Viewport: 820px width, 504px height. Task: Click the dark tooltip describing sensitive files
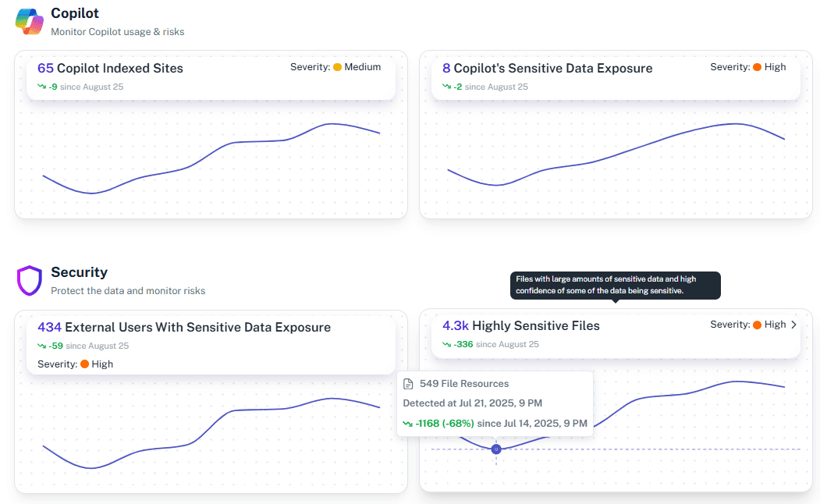[x=616, y=286]
